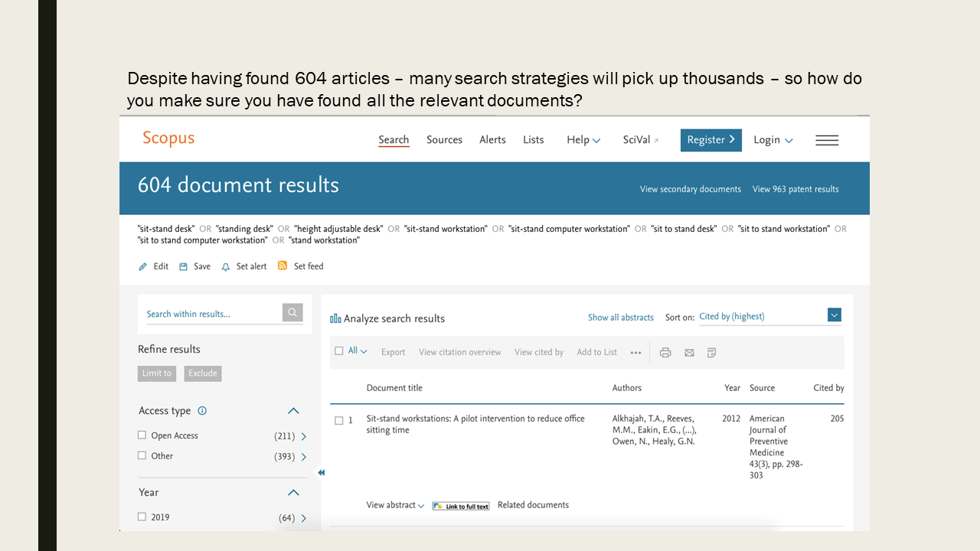The image size is (980, 551).
Task: Click the Source column header
Action: [763, 388]
